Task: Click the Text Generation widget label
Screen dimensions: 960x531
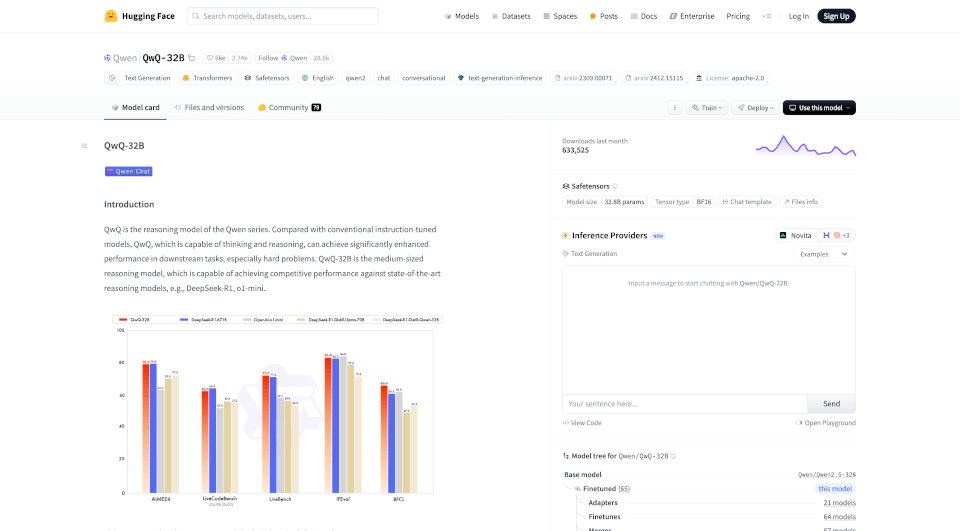Action: pyautogui.click(x=590, y=254)
